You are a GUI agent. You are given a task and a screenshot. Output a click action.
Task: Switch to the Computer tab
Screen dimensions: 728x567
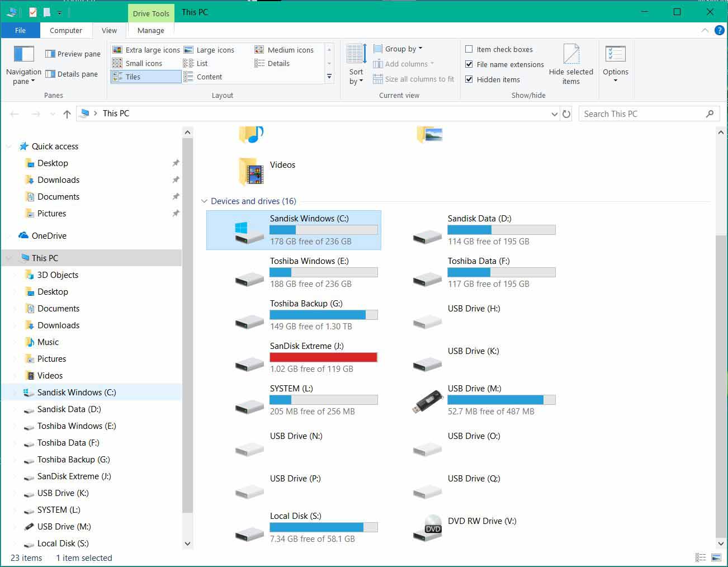click(x=65, y=30)
